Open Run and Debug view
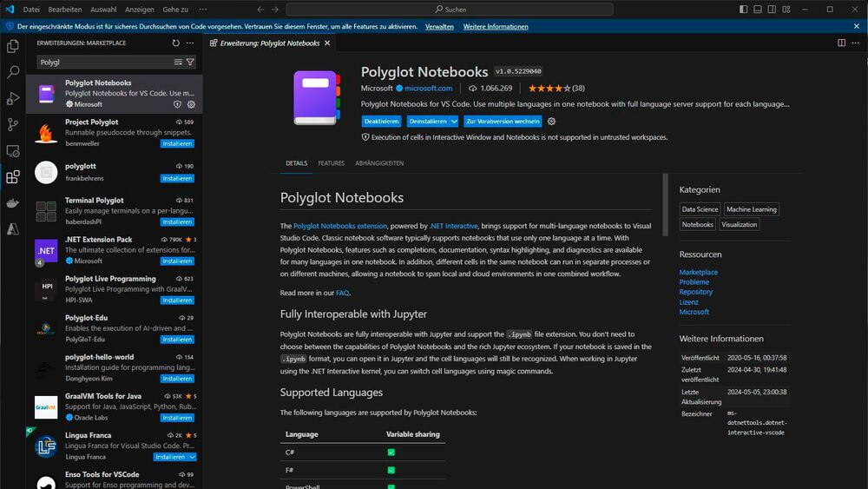 click(x=13, y=98)
